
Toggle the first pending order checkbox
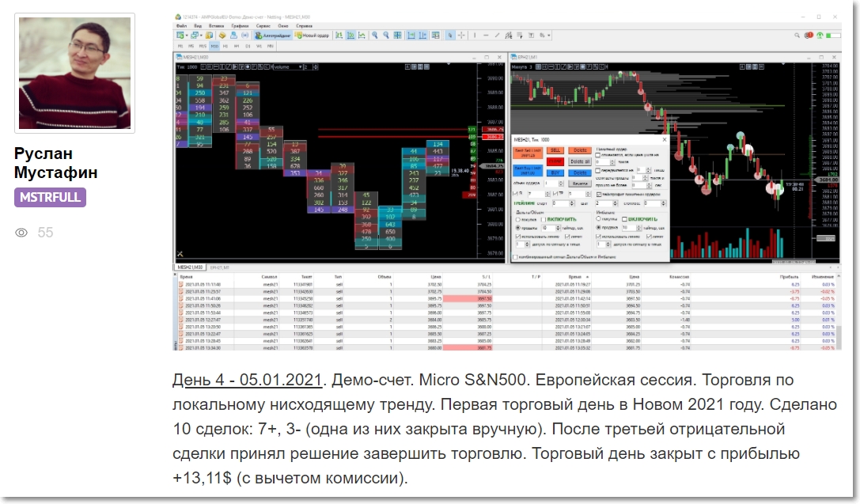pyautogui.click(x=598, y=154)
